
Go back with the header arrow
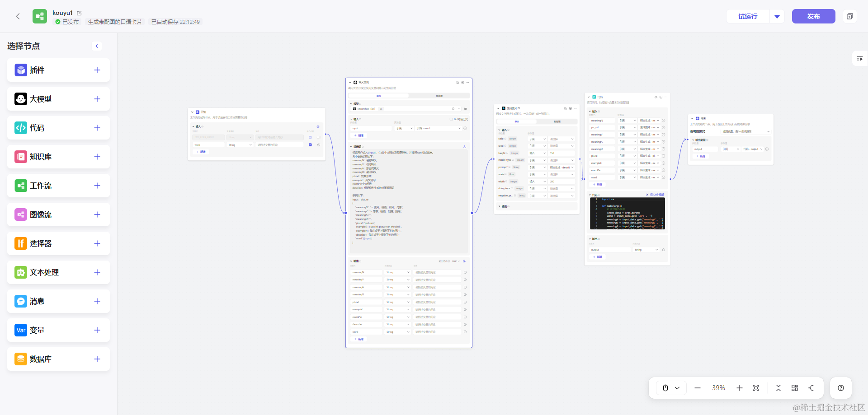tap(18, 16)
